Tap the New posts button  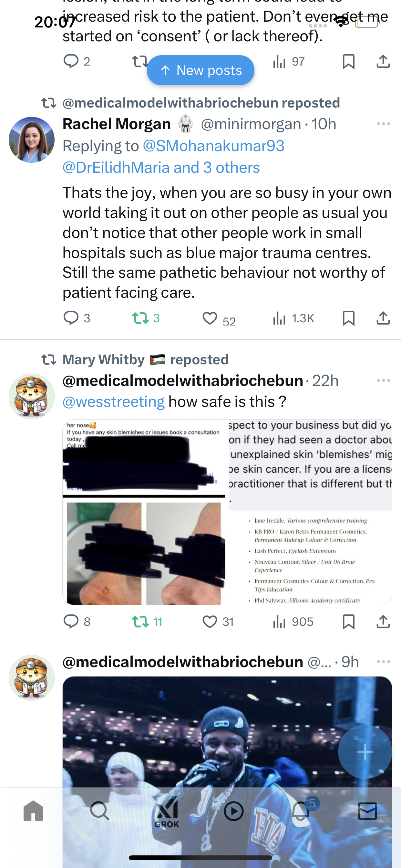(x=200, y=70)
